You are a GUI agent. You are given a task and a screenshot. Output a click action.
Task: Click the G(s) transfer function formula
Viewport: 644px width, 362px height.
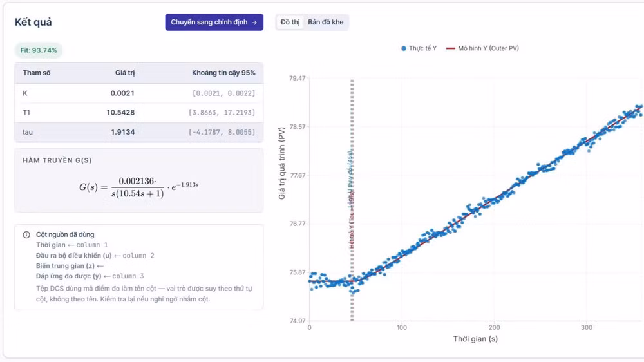[x=139, y=187]
